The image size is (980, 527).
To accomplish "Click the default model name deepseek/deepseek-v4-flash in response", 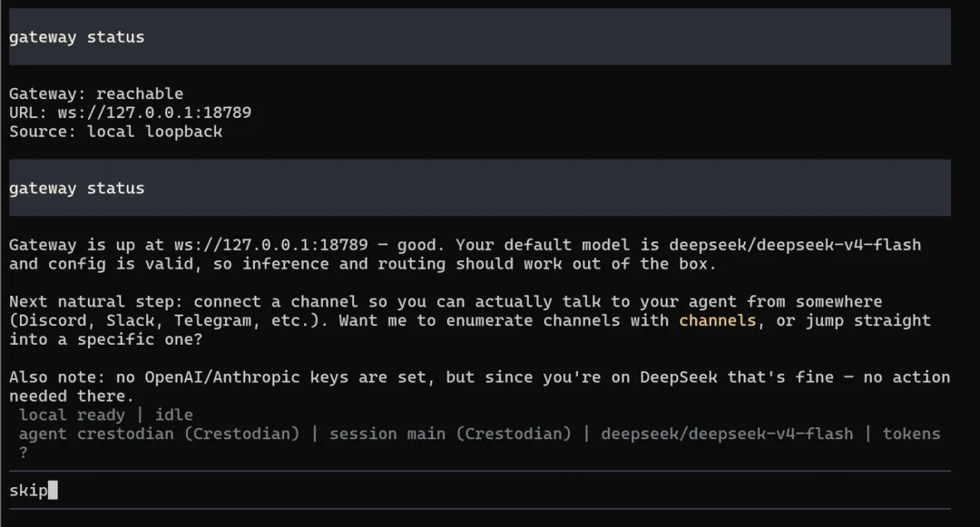I will tap(795, 245).
